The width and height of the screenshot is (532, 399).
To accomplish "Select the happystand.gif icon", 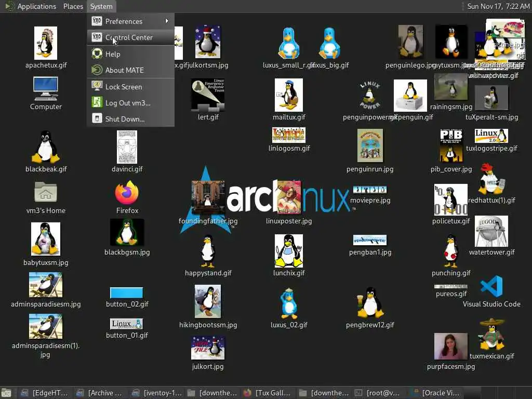I will pos(208,251).
